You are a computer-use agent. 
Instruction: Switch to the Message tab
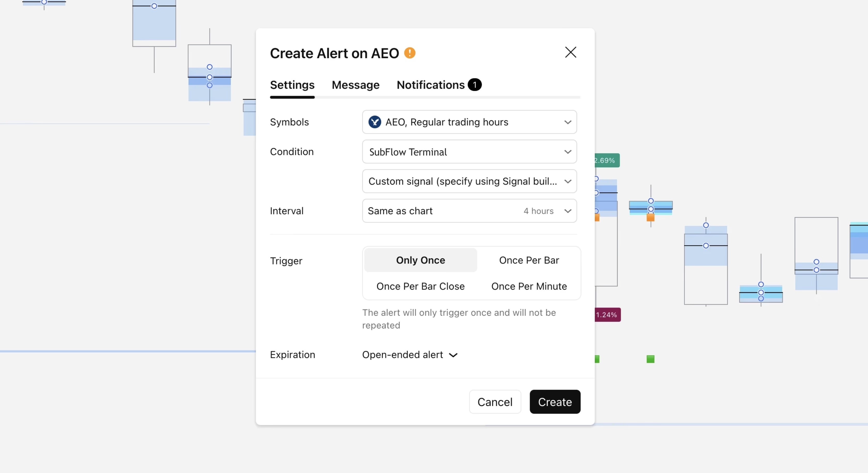coord(355,85)
